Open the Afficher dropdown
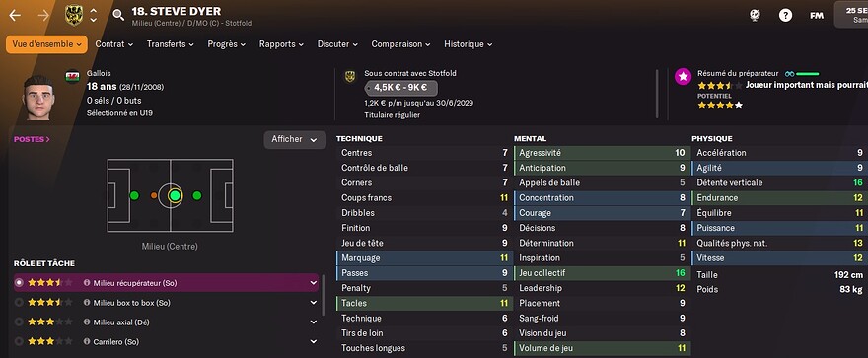 pyautogui.click(x=295, y=139)
